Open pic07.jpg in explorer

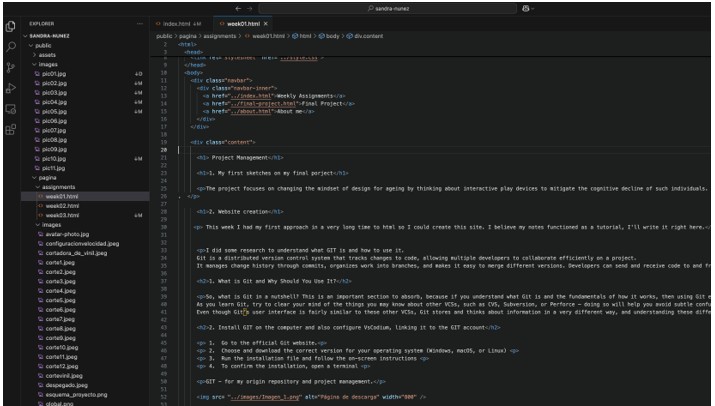tap(54, 130)
